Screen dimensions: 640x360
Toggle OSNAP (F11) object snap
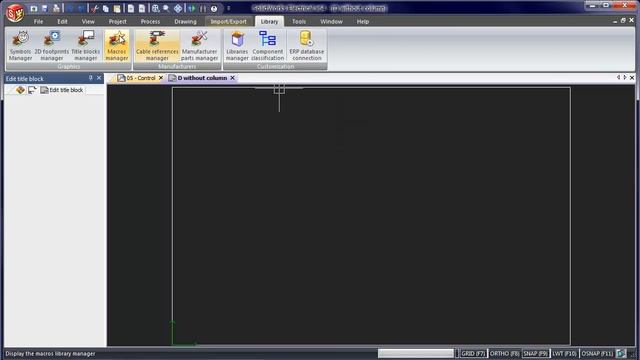pyautogui.click(x=597, y=353)
